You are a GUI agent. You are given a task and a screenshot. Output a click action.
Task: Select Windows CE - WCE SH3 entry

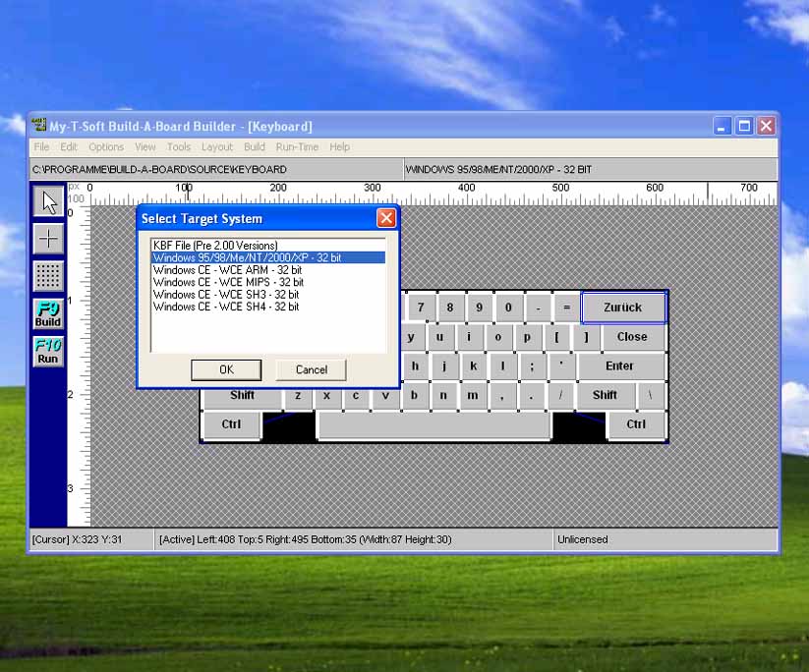tap(268, 295)
